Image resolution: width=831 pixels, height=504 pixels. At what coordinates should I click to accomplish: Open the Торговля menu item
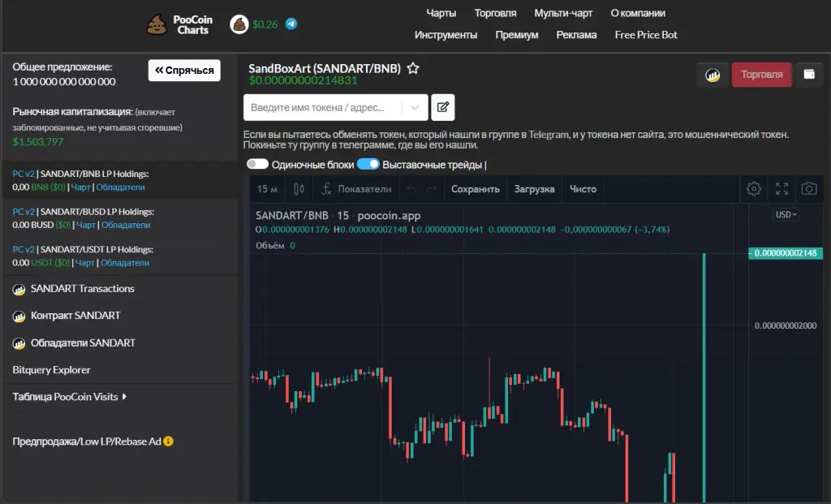[x=495, y=13]
